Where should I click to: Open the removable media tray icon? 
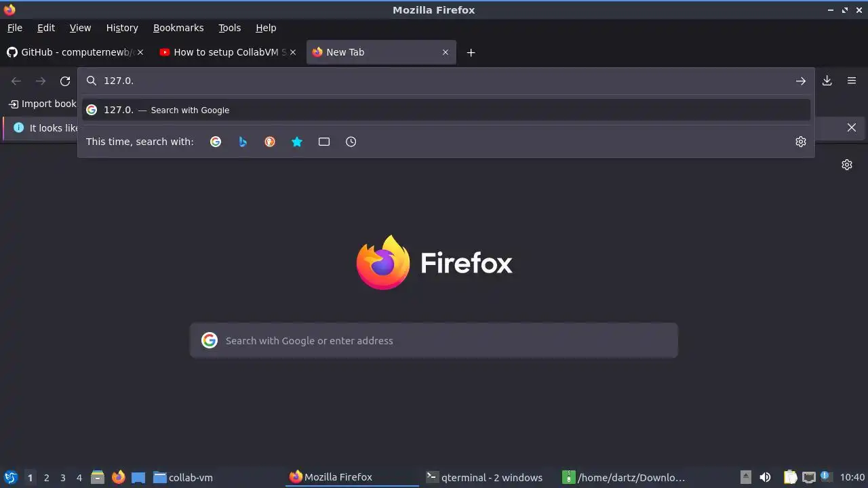(745, 477)
